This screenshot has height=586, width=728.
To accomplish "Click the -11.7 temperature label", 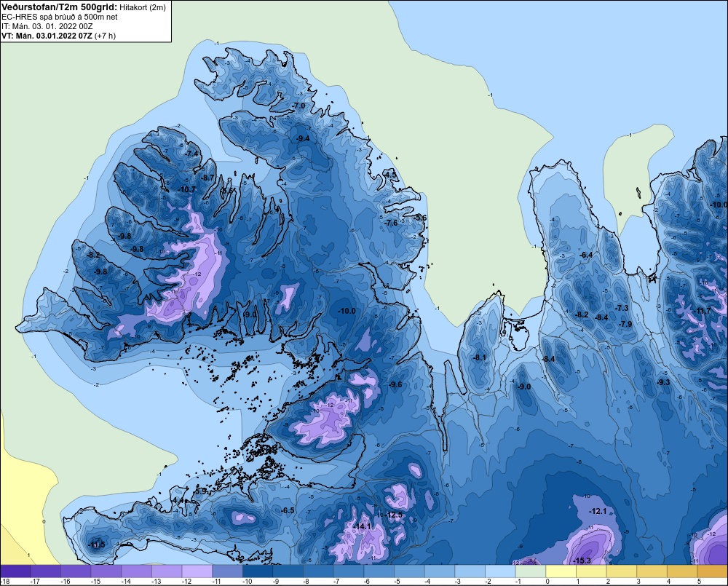I will click(x=702, y=311).
